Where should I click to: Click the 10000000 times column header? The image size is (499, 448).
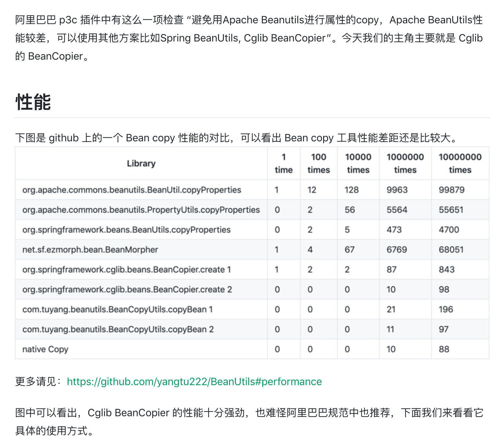460,163
